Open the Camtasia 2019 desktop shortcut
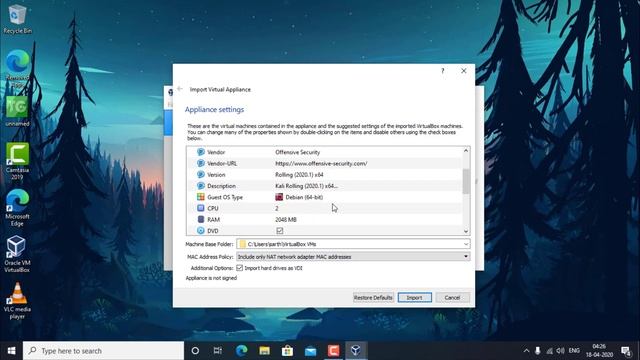This screenshot has height=360, width=640. tap(17, 161)
